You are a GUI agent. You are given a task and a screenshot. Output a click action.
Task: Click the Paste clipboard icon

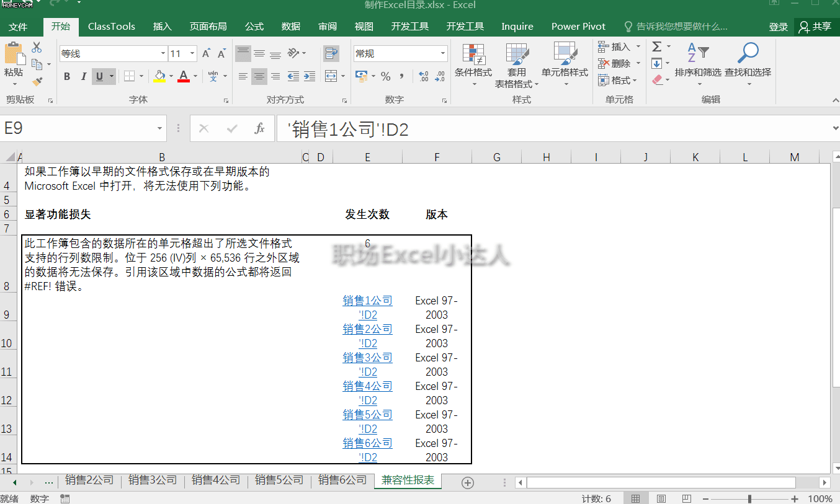[x=14, y=53]
